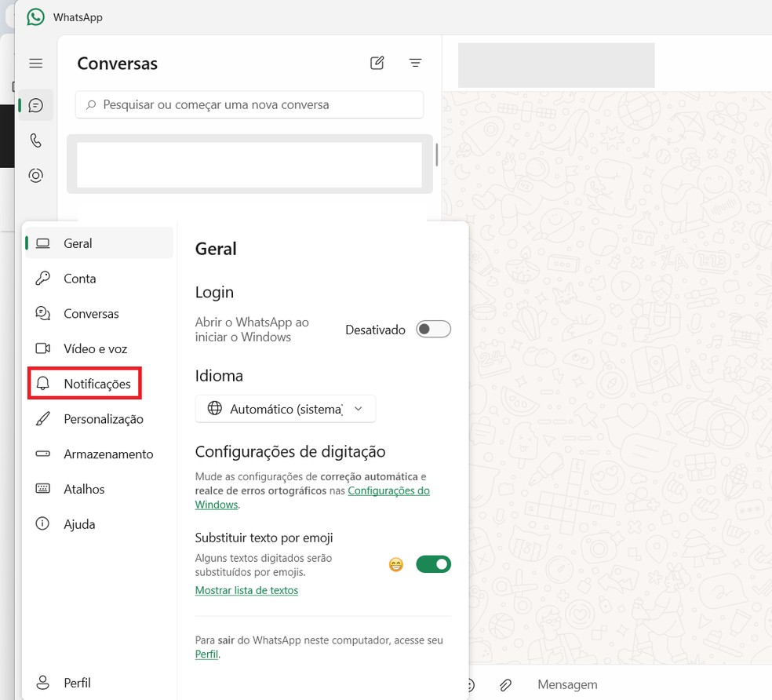Screen dimensions: 772x700
Task: Click the grinning emoji preview
Action: tap(396, 564)
